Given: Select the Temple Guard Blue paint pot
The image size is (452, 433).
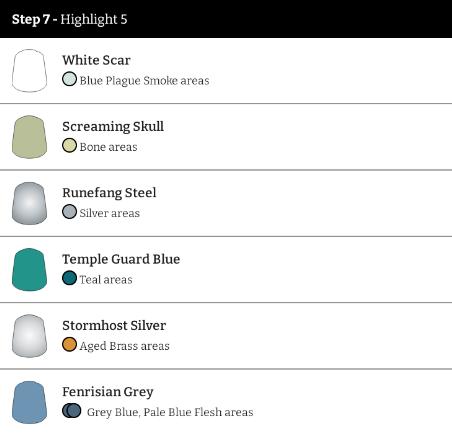Looking at the screenshot, I should click(29, 269).
